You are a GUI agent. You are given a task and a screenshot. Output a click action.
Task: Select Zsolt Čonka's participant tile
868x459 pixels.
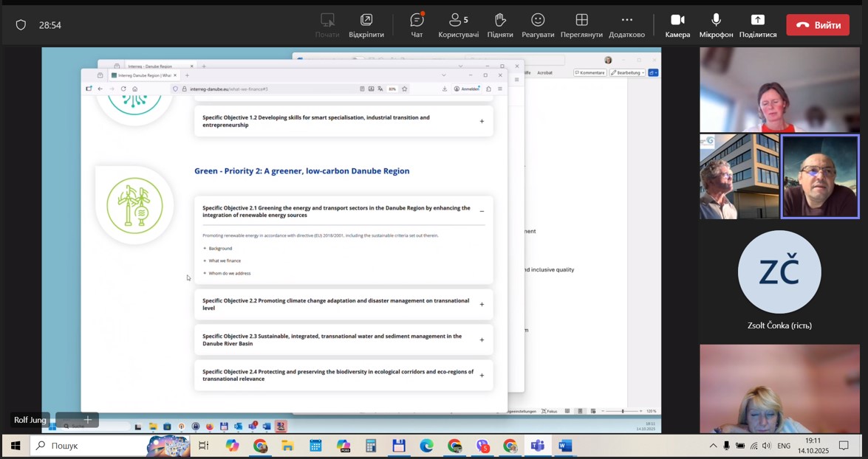point(779,280)
